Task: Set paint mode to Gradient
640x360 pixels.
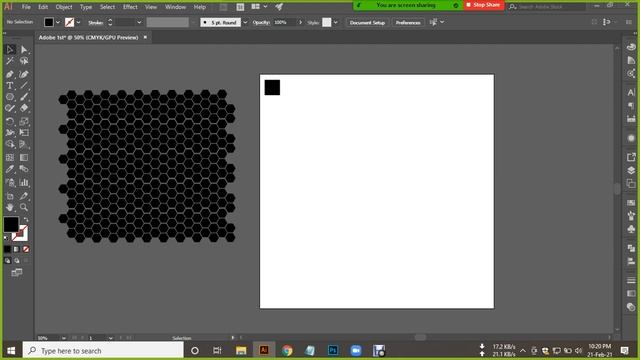Action: point(16,249)
